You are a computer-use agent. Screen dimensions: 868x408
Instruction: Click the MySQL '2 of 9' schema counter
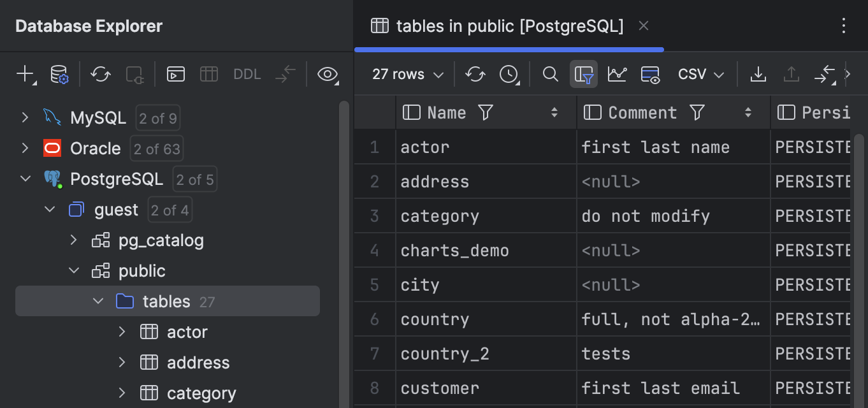pos(158,118)
